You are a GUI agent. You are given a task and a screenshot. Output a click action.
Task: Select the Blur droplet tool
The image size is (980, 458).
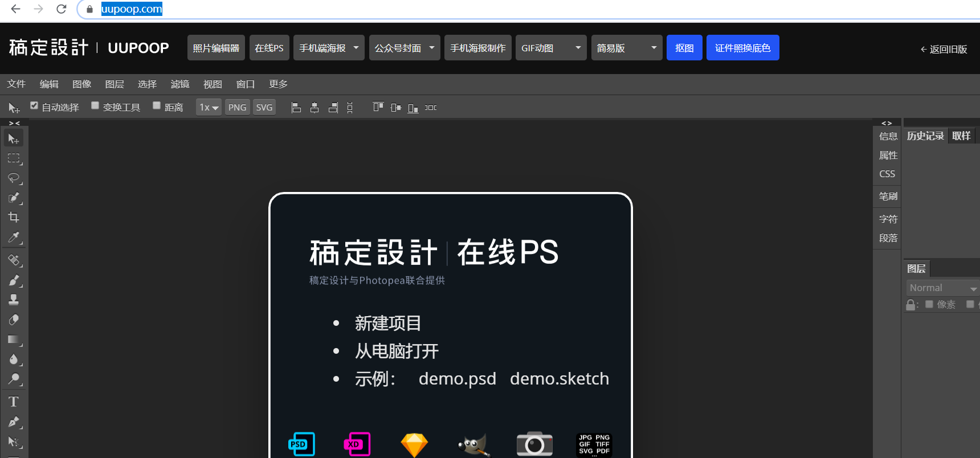14,359
